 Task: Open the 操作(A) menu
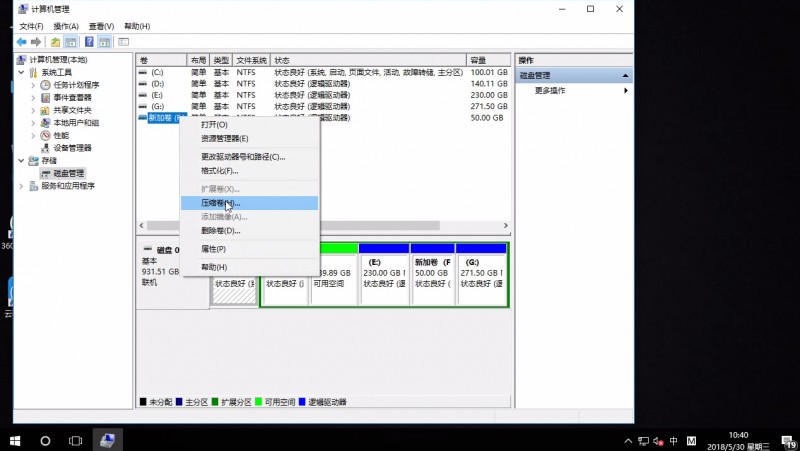66,26
